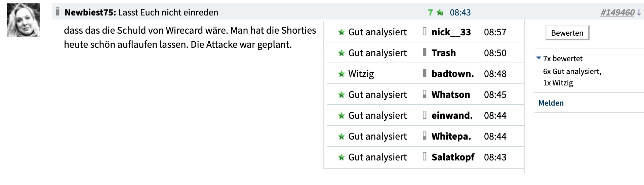The height and width of the screenshot is (185, 644).
Task: Click Newbiest75's profile avatar photo
Action: coord(24,21)
